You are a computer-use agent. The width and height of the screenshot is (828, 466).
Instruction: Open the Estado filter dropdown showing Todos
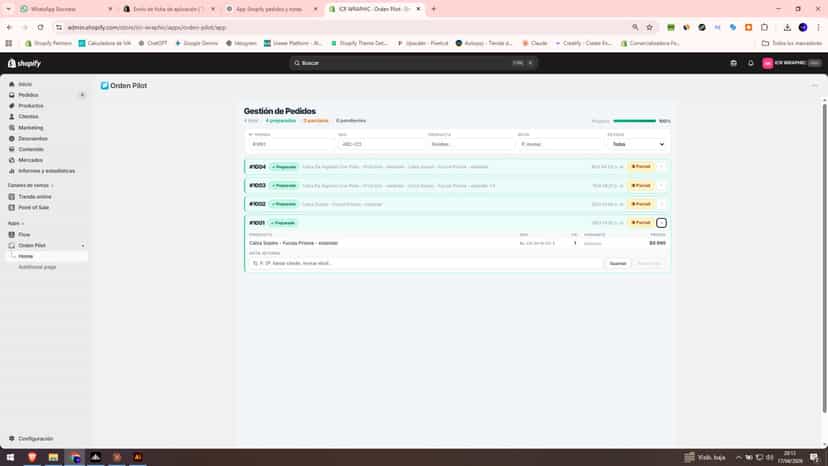click(638, 144)
